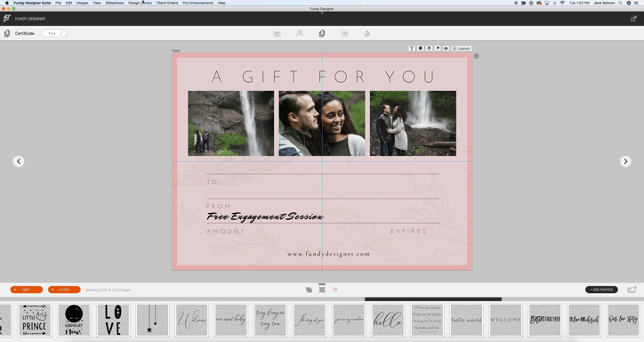
Task: Click the Add Photos button
Action: pos(601,289)
